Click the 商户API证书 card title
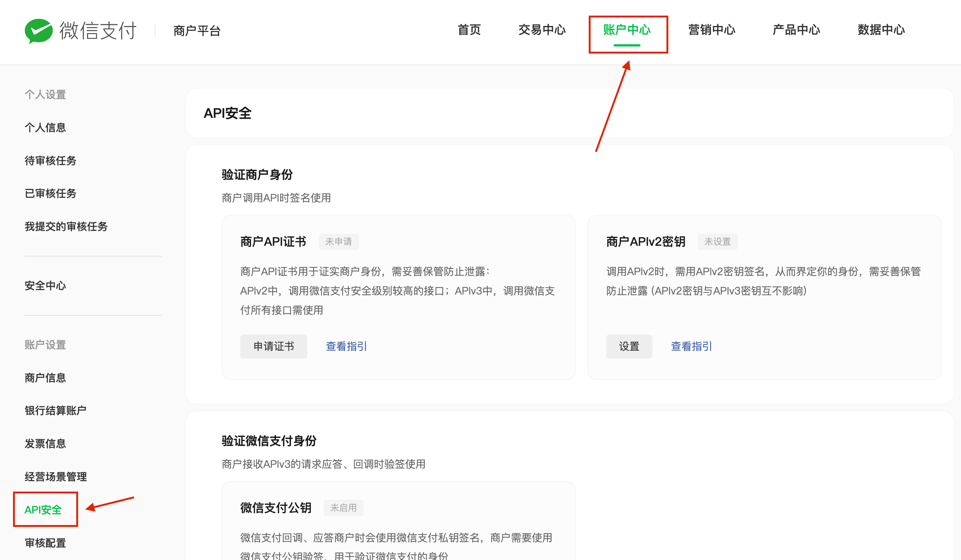Screen dimensions: 961x560 273,241
